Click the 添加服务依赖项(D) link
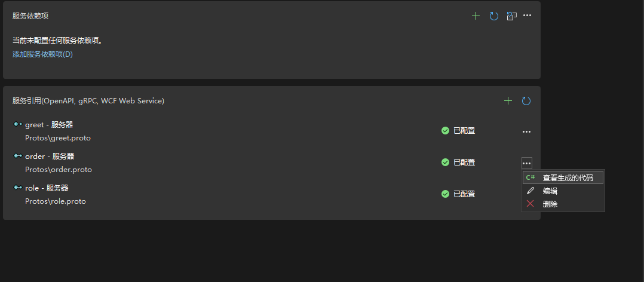The image size is (644, 282). pyautogui.click(x=42, y=54)
